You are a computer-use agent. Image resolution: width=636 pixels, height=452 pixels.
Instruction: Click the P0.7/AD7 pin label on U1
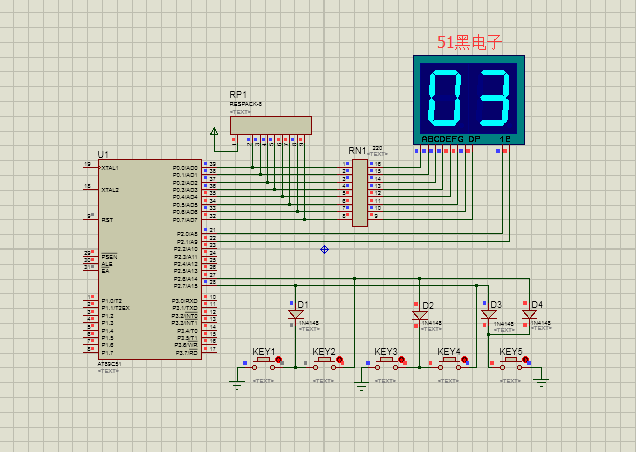pyautogui.click(x=185, y=220)
